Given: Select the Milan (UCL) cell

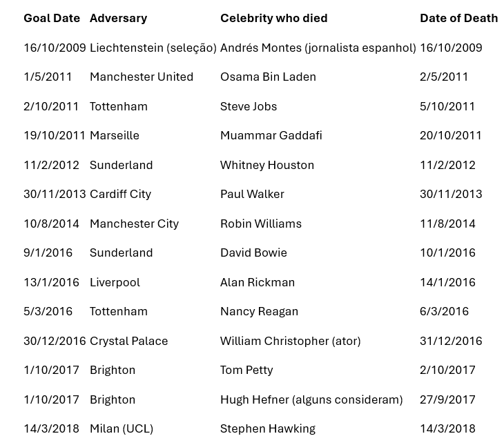Looking at the screenshot, I should (122, 429).
